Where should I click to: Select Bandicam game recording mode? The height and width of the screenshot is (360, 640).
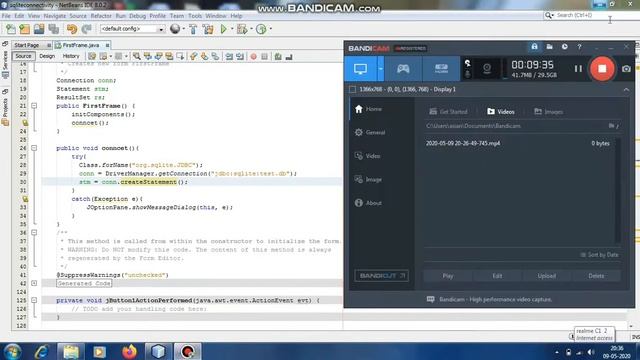click(403, 69)
